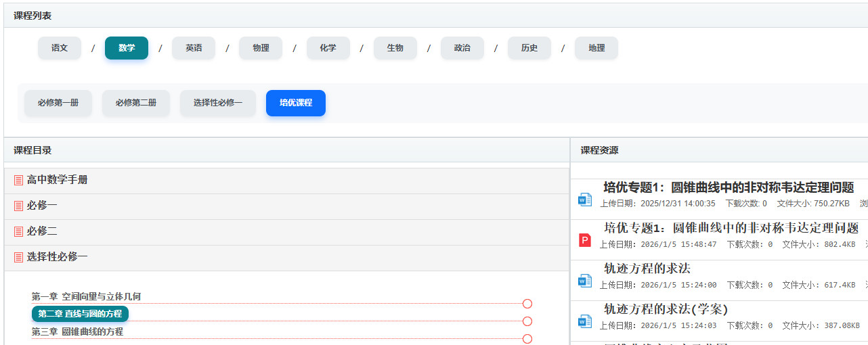Image resolution: width=868 pixels, height=345 pixels.
Task: Select the radio circle for 第三章 圆锥曲线的方程
Action: tap(527, 338)
